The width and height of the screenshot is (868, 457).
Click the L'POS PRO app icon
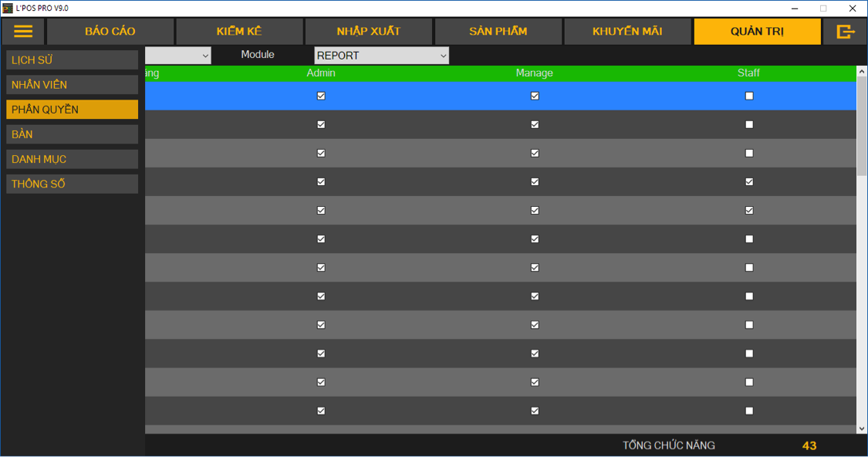tap(7, 8)
